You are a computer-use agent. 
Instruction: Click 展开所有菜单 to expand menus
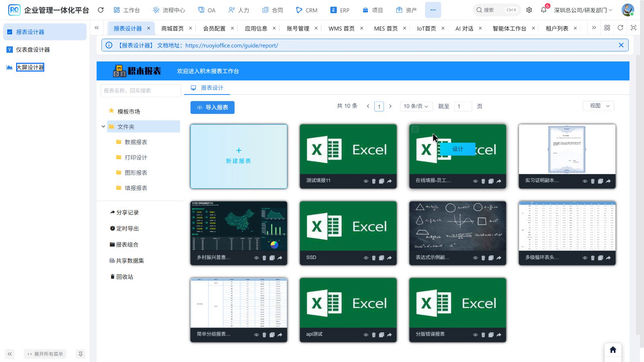pyautogui.click(x=45, y=354)
